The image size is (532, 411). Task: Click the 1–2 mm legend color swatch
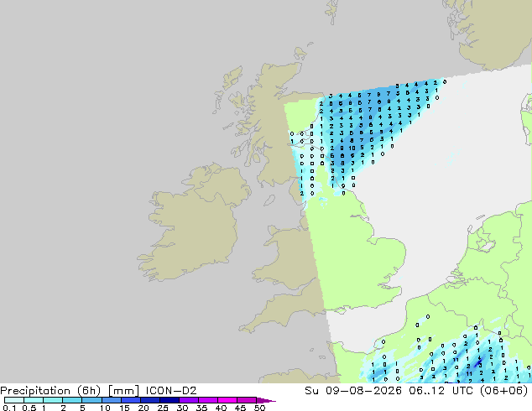pyautogui.click(x=53, y=400)
